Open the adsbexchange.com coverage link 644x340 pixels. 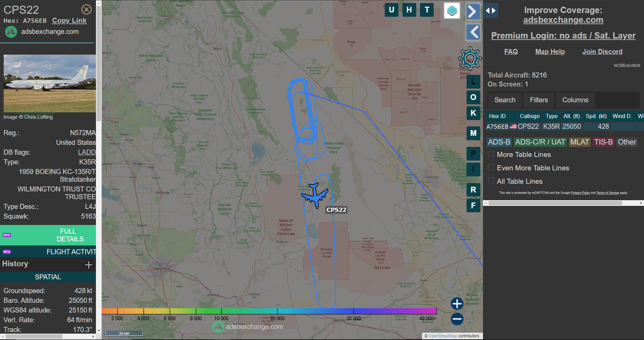point(563,20)
